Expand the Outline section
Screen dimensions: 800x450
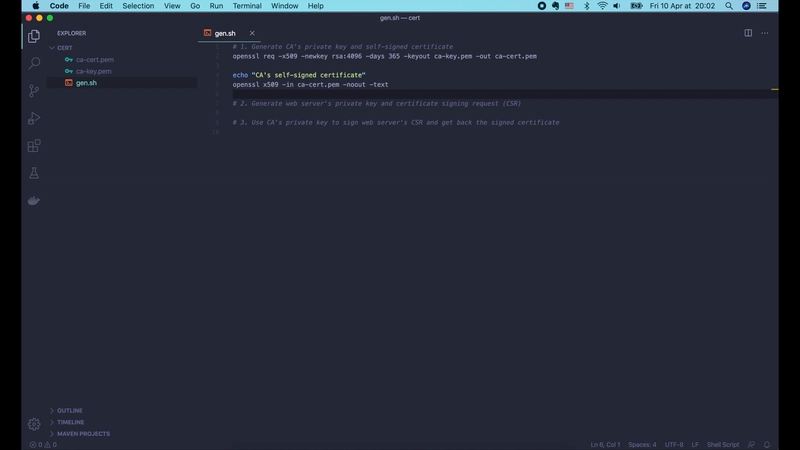[x=70, y=411]
